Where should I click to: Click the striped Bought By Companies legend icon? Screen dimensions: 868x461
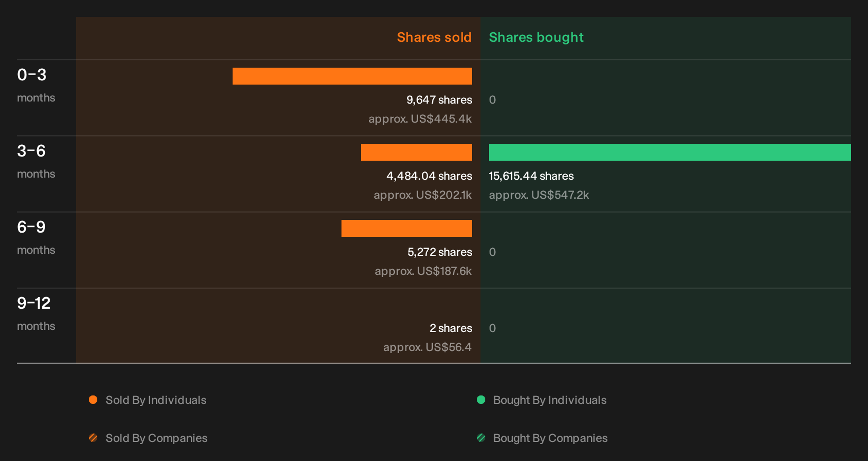tap(481, 438)
